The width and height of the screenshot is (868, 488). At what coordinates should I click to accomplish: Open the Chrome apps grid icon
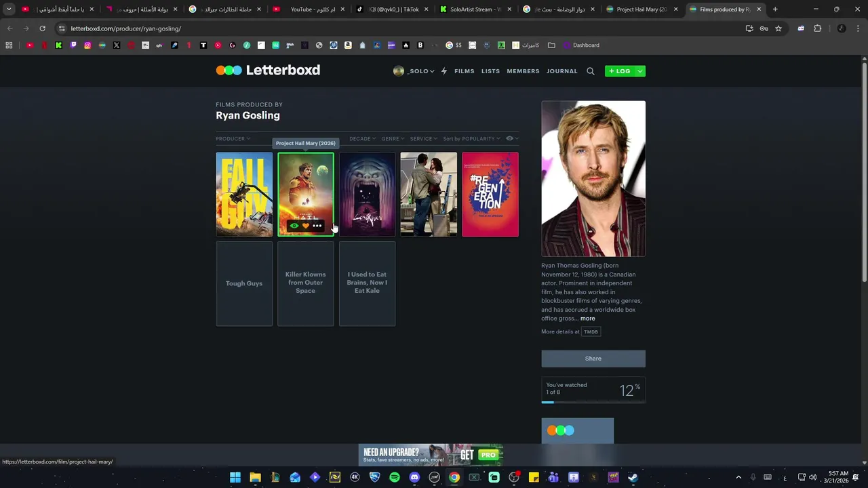9,45
